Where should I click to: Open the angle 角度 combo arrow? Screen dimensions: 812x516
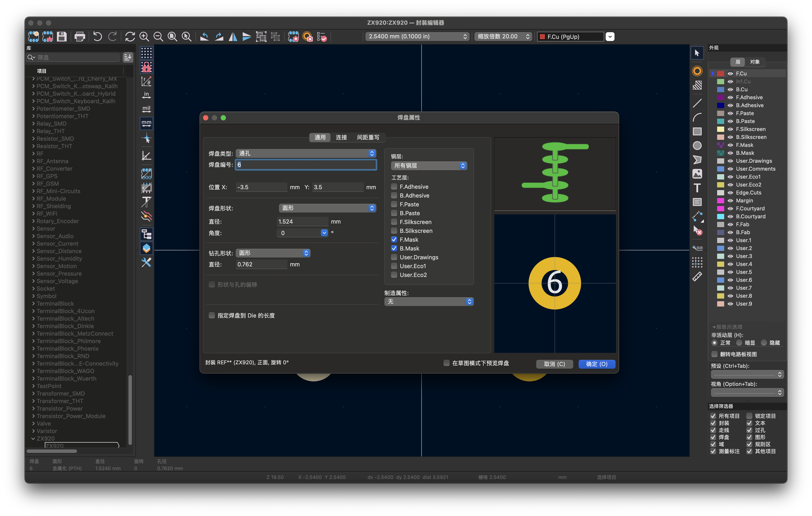[324, 233]
